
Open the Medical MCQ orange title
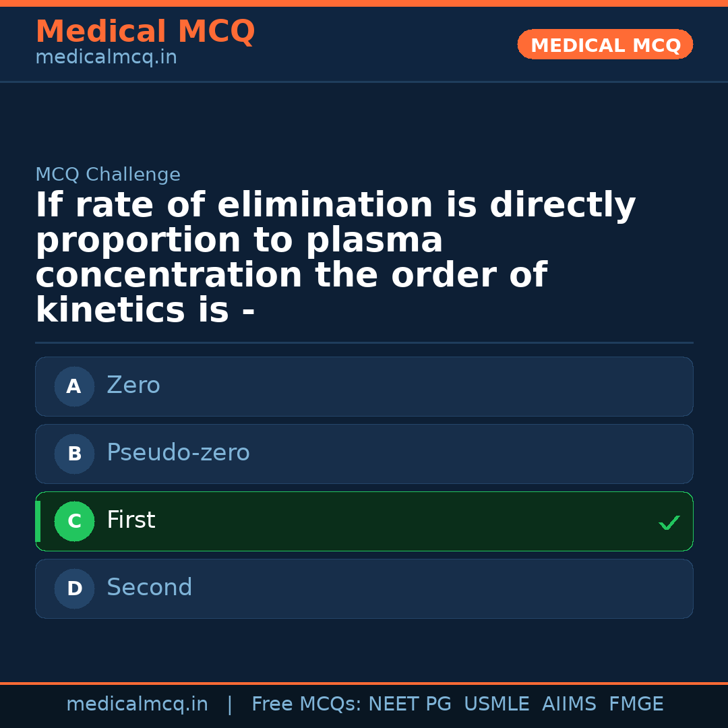point(145,31)
